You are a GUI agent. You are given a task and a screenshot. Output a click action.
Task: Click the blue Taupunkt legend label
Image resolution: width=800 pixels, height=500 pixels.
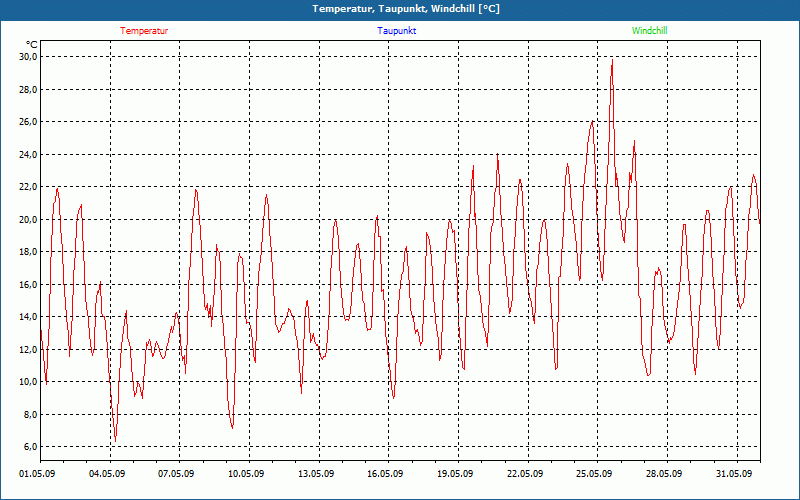pyautogui.click(x=397, y=31)
